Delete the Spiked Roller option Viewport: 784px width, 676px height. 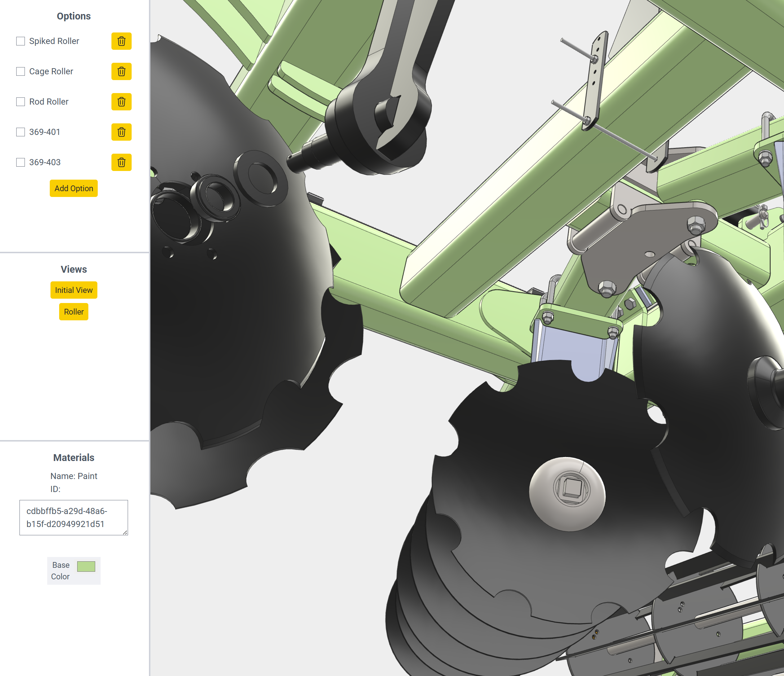(121, 41)
